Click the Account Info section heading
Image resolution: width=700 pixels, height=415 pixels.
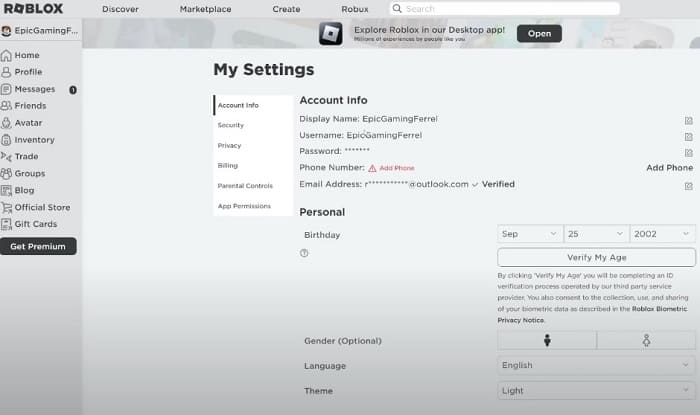tap(333, 100)
